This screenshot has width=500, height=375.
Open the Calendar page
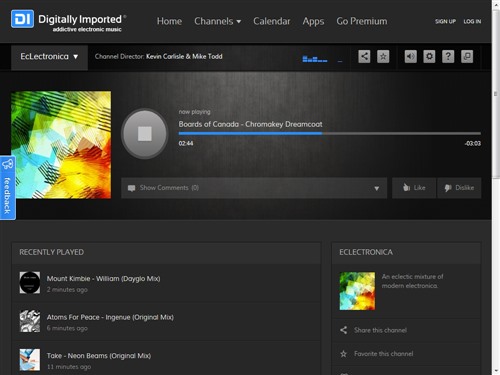[x=272, y=21]
